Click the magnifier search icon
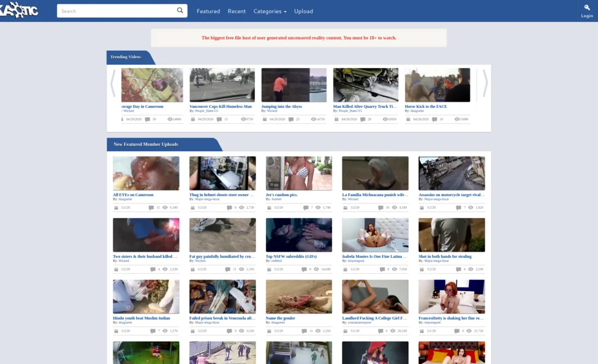 pos(180,10)
